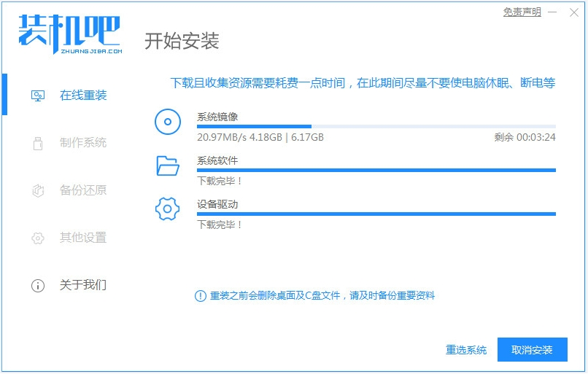The width and height of the screenshot is (588, 374).
Task: Minimize the installer window
Action: click(552, 12)
